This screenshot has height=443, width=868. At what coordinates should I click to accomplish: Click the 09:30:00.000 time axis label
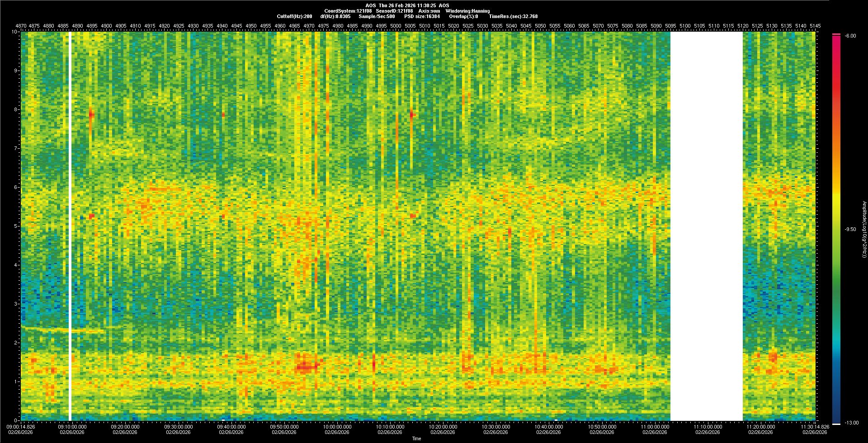178,426
